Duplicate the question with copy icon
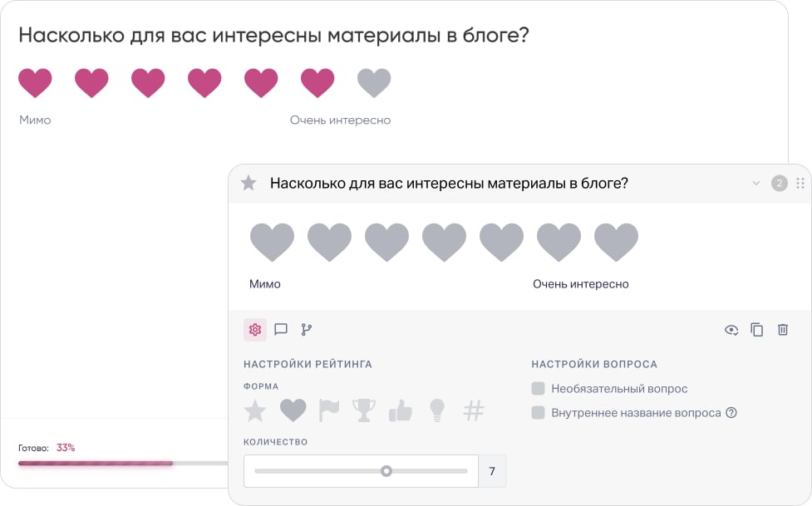Image resolution: width=812 pixels, height=506 pixels. click(757, 330)
